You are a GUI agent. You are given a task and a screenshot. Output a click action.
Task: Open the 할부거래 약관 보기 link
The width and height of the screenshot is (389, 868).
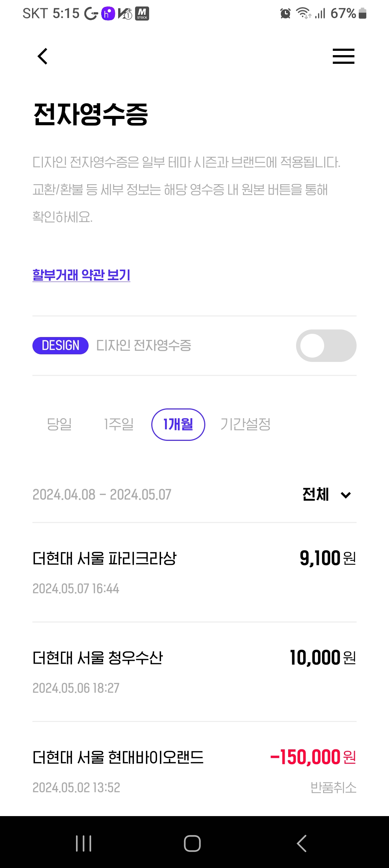(x=81, y=275)
